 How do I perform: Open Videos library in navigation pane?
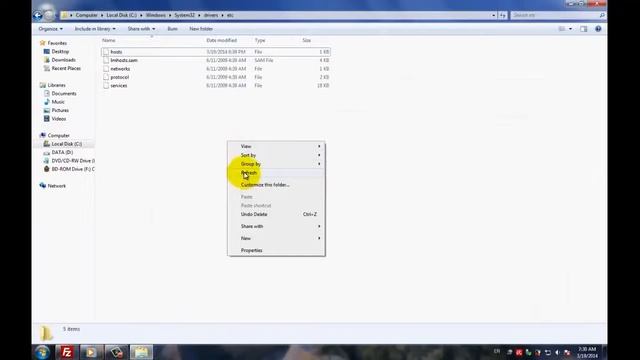(x=59, y=119)
